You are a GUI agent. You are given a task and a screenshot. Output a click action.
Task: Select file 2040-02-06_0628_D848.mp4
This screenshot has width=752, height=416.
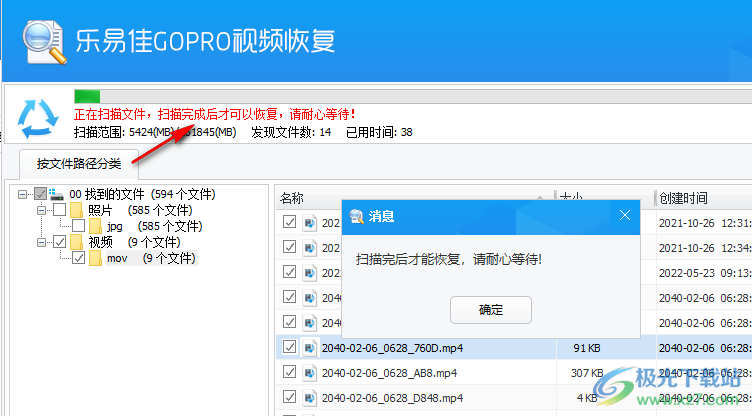pyautogui.click(x=392, y=398)
